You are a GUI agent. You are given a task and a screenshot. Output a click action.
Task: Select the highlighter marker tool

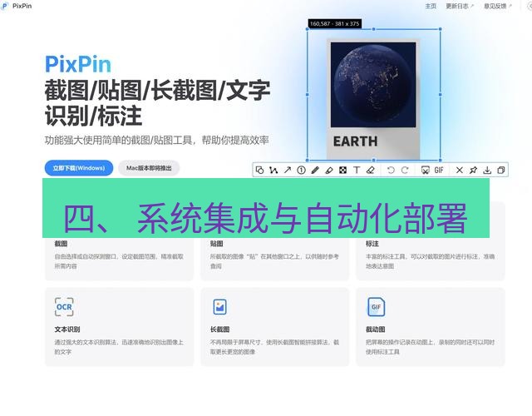coord(329,170)
